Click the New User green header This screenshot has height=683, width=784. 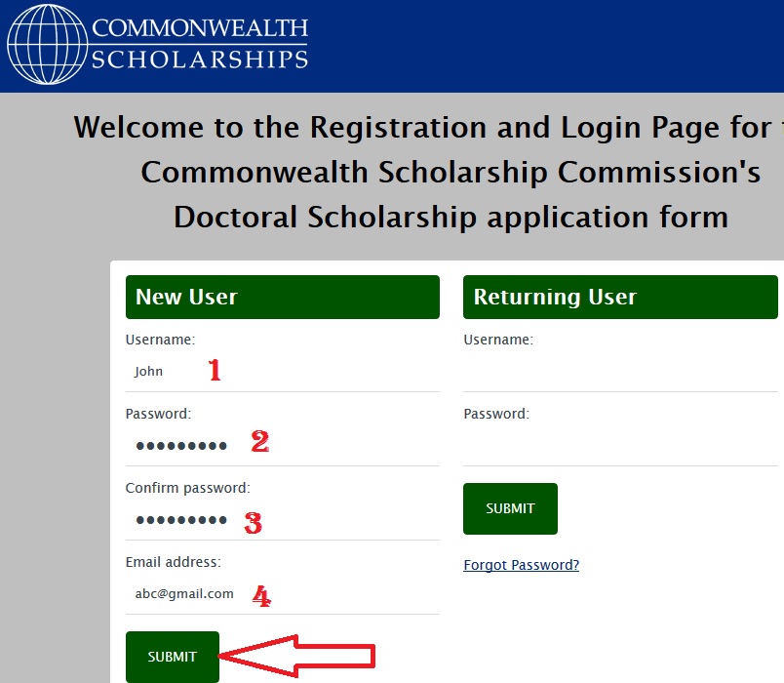[283, 297]
